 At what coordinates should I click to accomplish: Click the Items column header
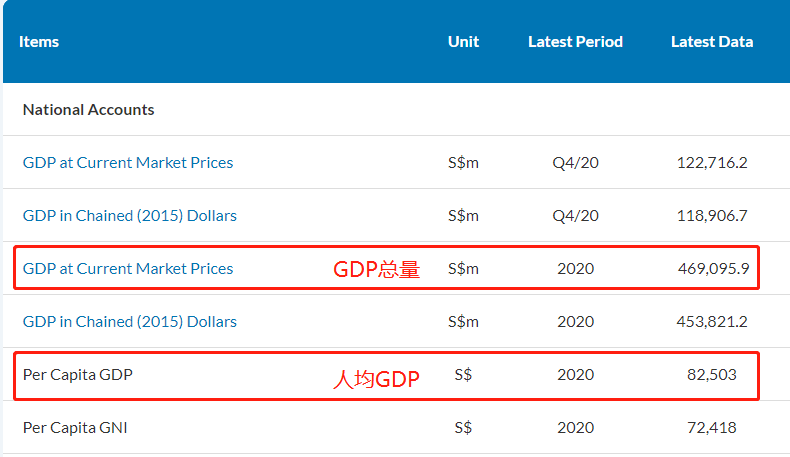39,41
